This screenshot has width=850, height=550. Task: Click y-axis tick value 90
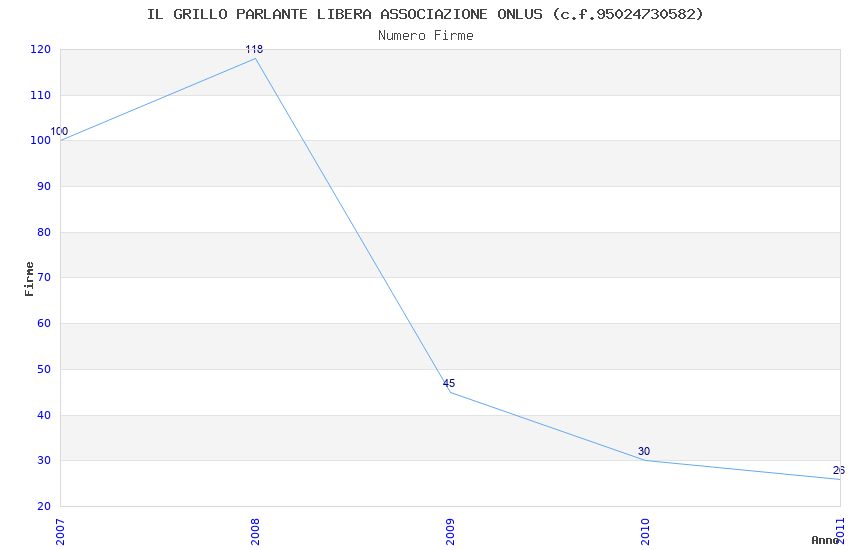coord(44,186)
